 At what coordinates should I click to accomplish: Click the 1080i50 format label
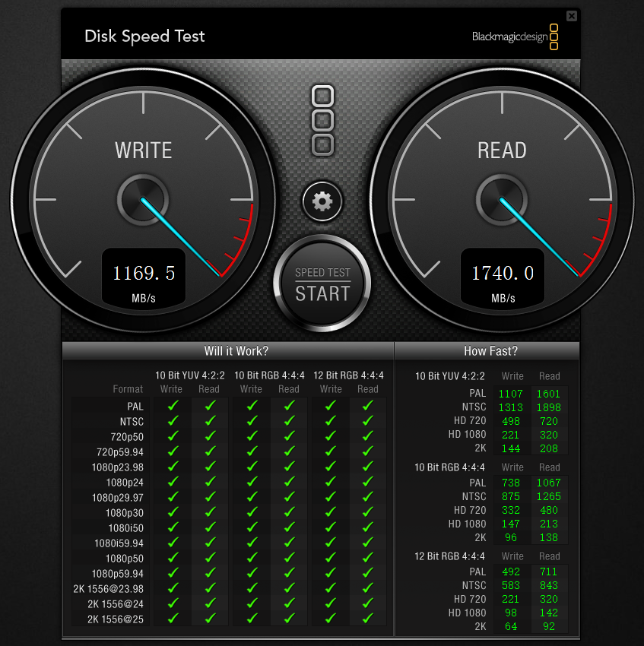[125, 528]
